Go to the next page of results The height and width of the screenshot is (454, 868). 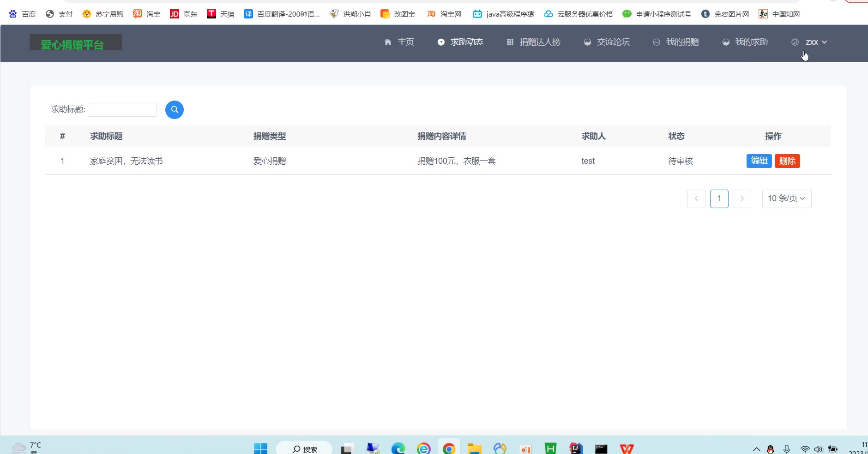[742, 199]
